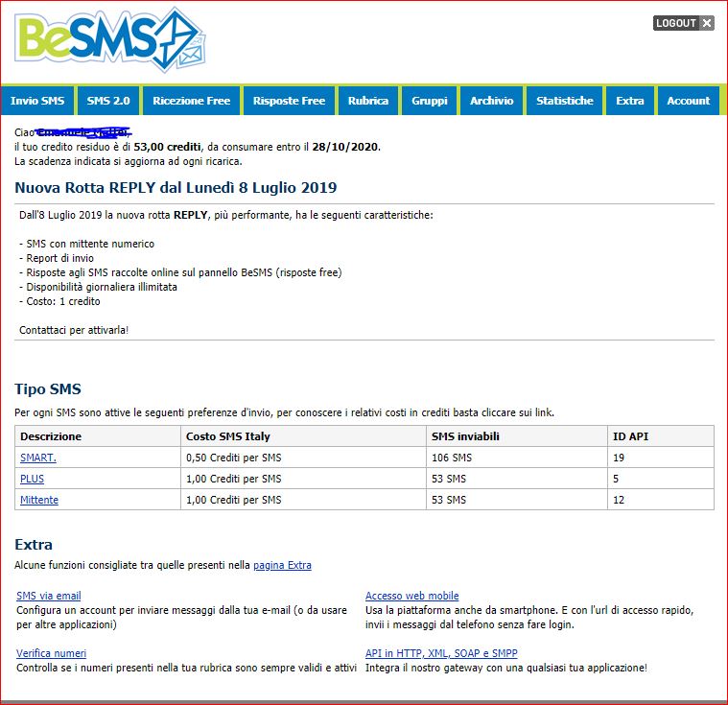This screenshot has height=705, width=728.
Task: Open the PLUS SMS type link
Action: click(x=32, y=479)
